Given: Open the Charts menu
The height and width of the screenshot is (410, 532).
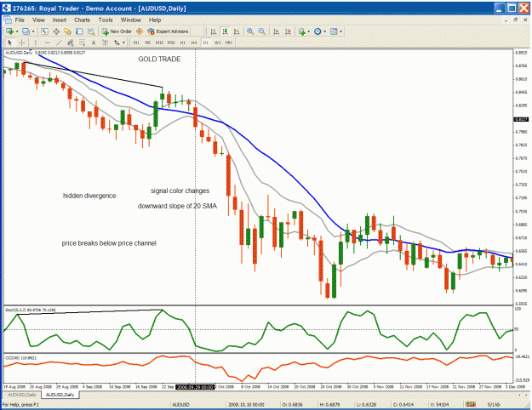Looking at the screenshot, I should [x=82, y=20].
